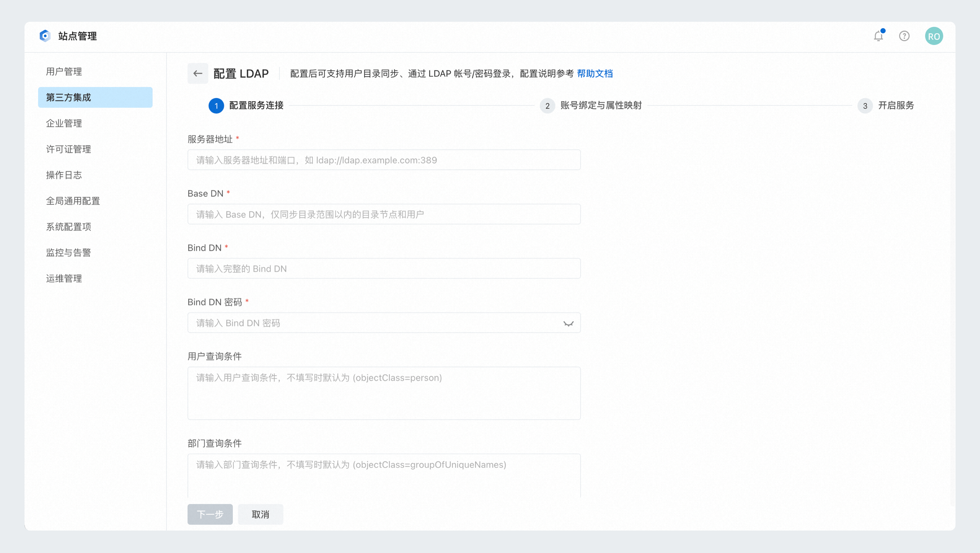Focus the 部门查询条件 text area
The height and width of the screenshot is (553, 980).
coord(384,475)
